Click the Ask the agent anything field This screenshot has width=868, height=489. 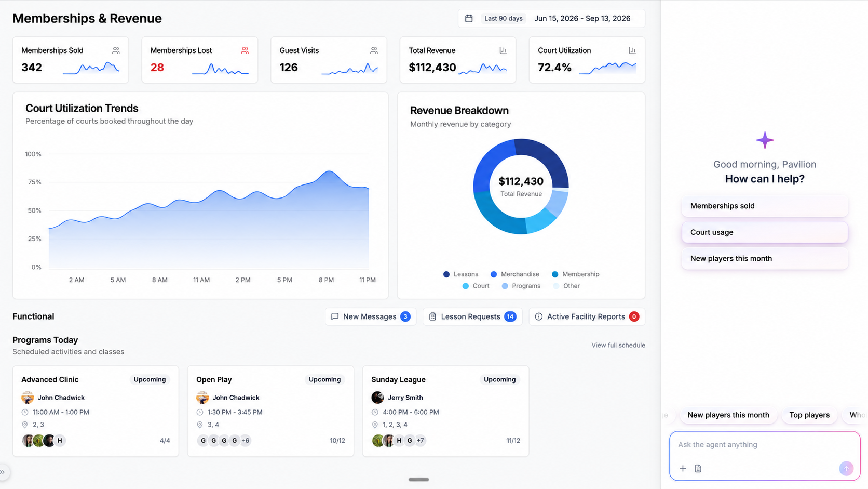coord(765,445)
